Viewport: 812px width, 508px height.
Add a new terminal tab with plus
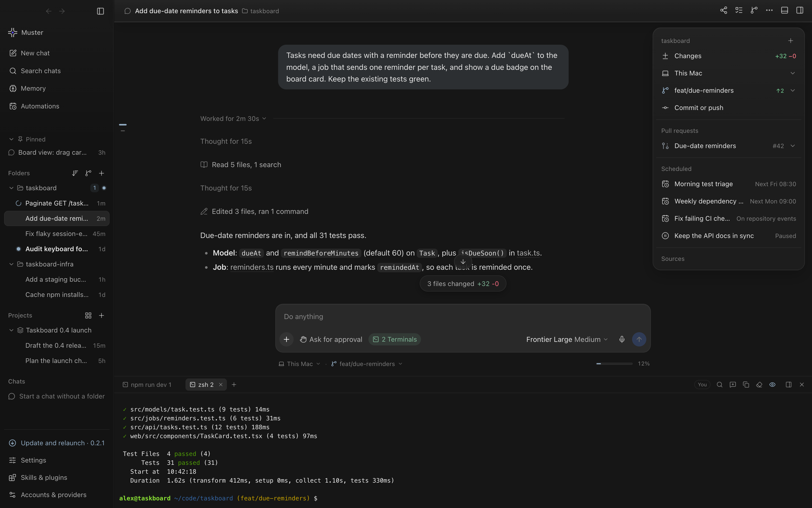[234, 385]
